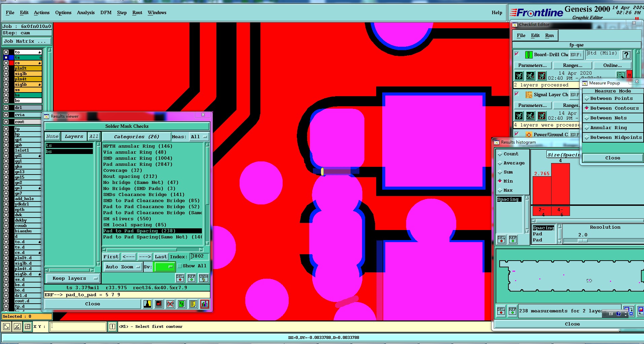Image resolution: width=644 pixels, height=344 pixels.
Task: Click the question mark help icon in Checklist Editor
Action: (x=626, y=55)
